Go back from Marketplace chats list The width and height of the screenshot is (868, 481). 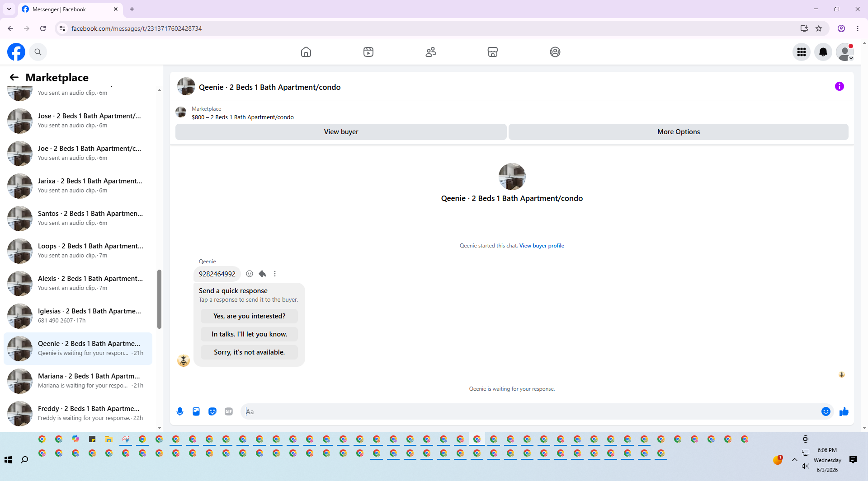coord(14,77)
